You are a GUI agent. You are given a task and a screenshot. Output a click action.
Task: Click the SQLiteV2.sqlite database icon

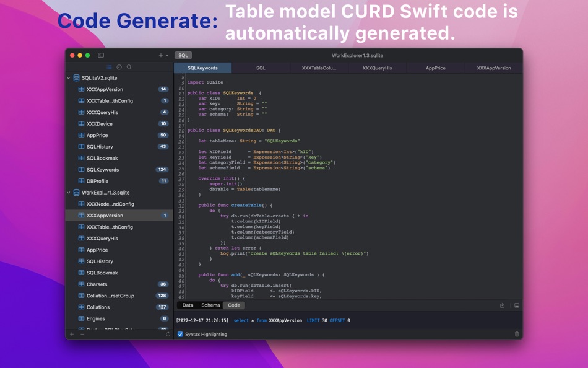click(x=76, y=77)
